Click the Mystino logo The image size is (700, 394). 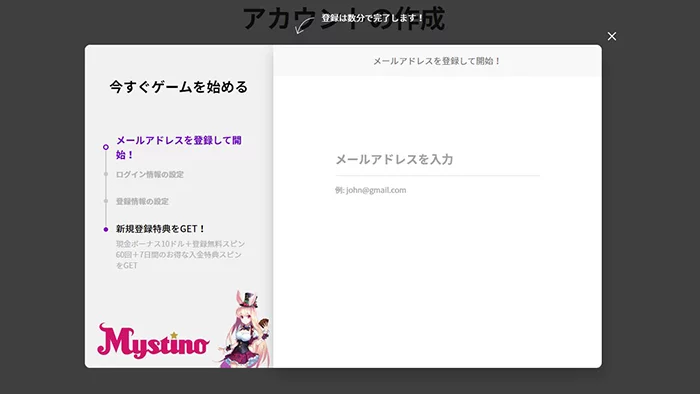[153, 341]
